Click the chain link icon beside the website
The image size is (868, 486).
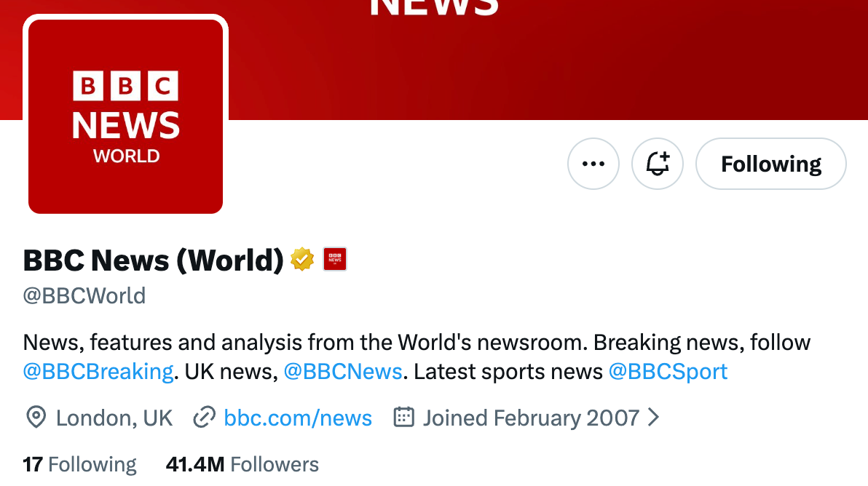[x=205, y=418]
